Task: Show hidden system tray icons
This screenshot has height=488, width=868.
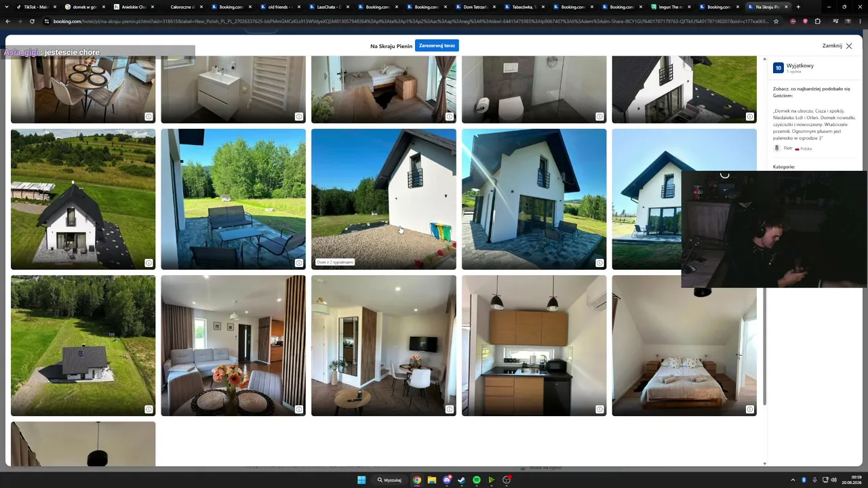Action: 792,480
